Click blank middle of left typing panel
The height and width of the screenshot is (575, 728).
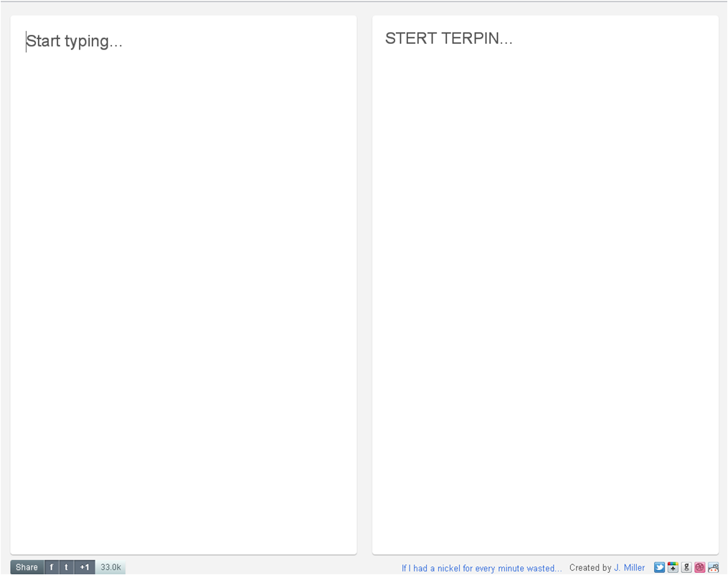(x=183, y=287)
